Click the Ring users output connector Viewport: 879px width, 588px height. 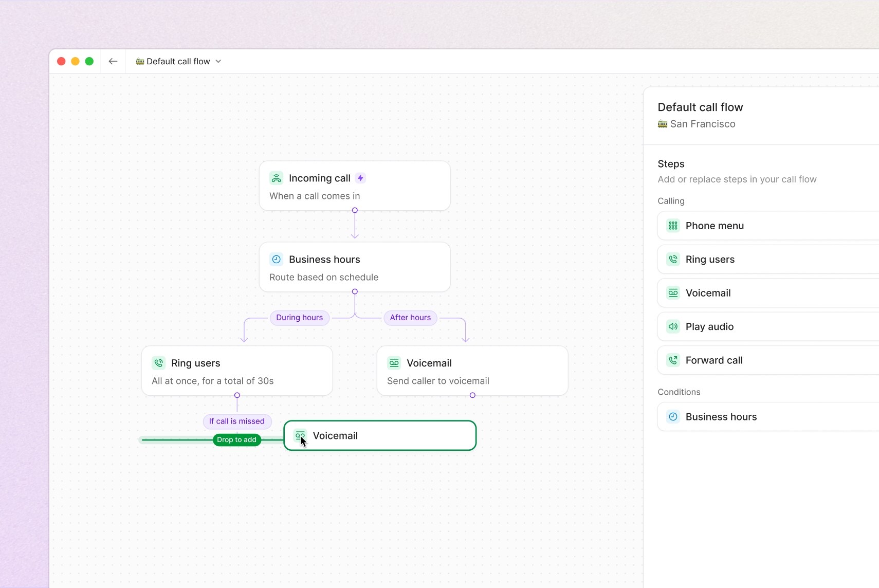click(x=237, y=395)
